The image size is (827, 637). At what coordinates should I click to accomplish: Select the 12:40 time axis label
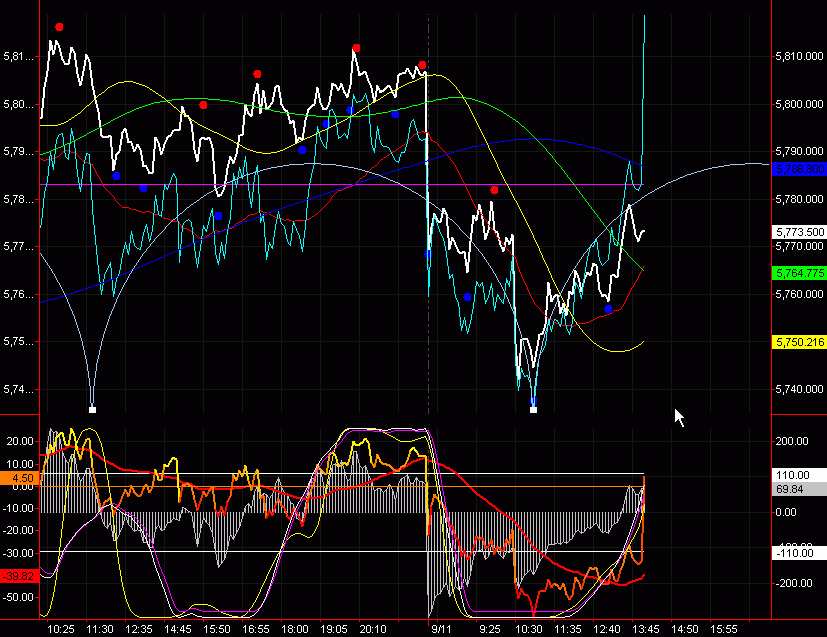click(x=607, y=629)
